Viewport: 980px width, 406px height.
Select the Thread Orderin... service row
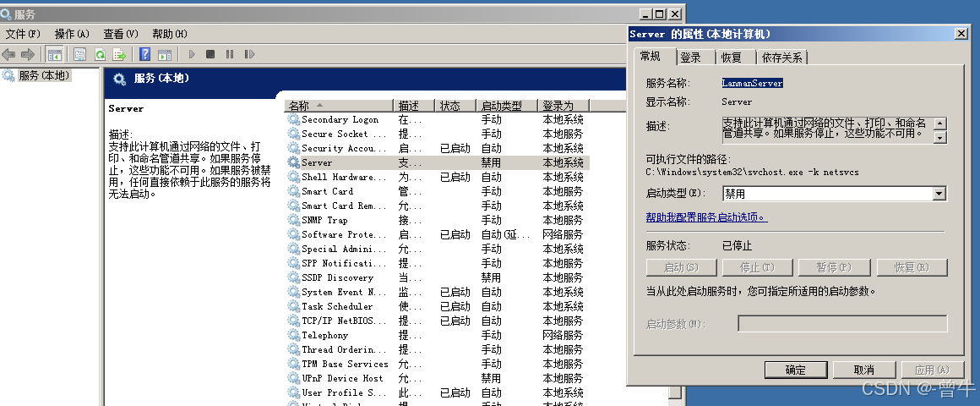coord(438,349)
